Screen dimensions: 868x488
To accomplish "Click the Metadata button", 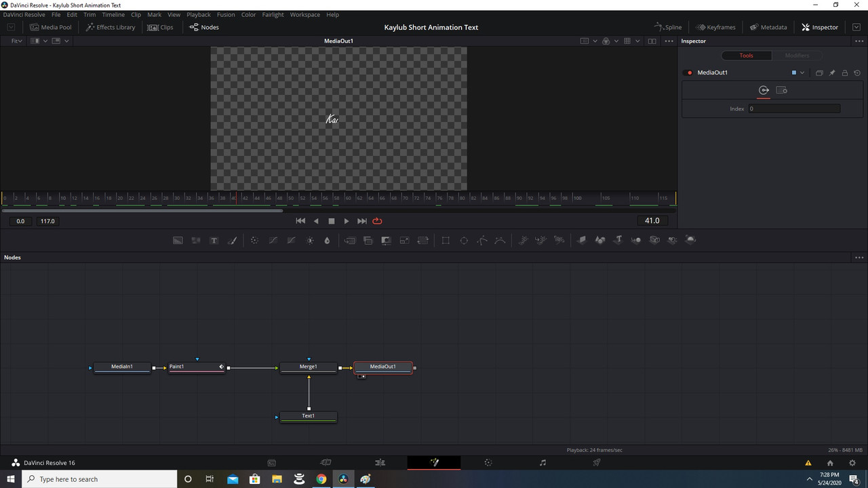I will [768, 27].
